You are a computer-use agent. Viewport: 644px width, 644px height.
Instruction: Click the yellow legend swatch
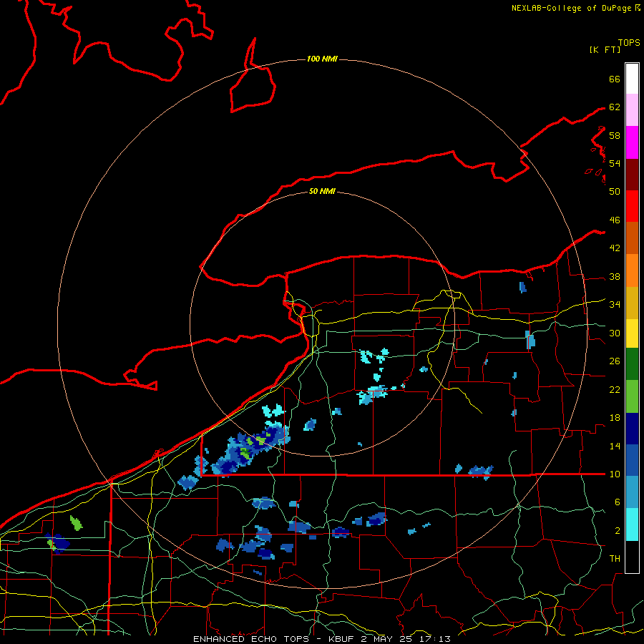pos(632,333)
